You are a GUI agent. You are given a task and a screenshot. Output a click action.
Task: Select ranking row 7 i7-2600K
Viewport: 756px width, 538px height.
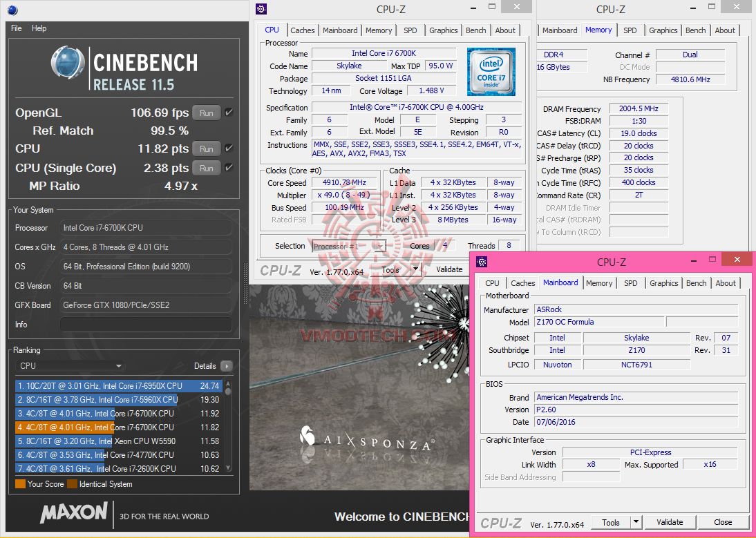click(118, 468)
